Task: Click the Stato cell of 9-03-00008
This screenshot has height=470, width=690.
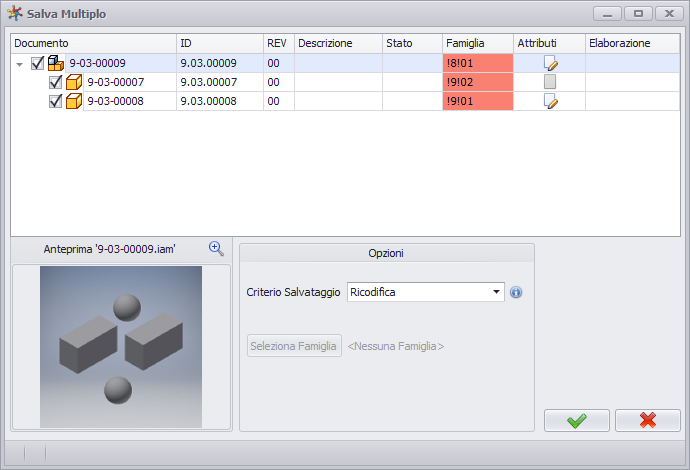Action: click(x=412, y=101)
